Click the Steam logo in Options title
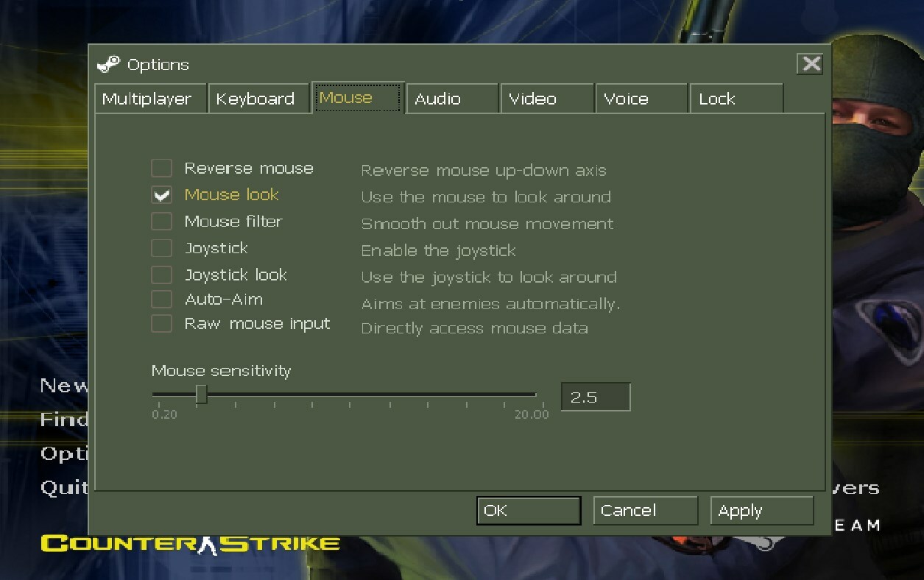924x580 pixels. coord(108,65)
